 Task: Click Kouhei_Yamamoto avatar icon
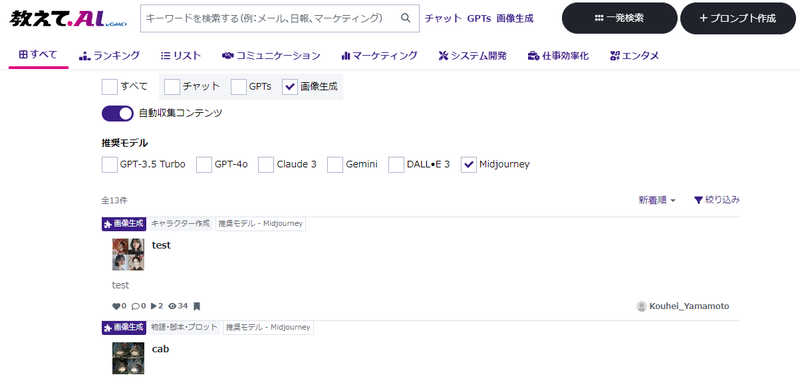642,306
